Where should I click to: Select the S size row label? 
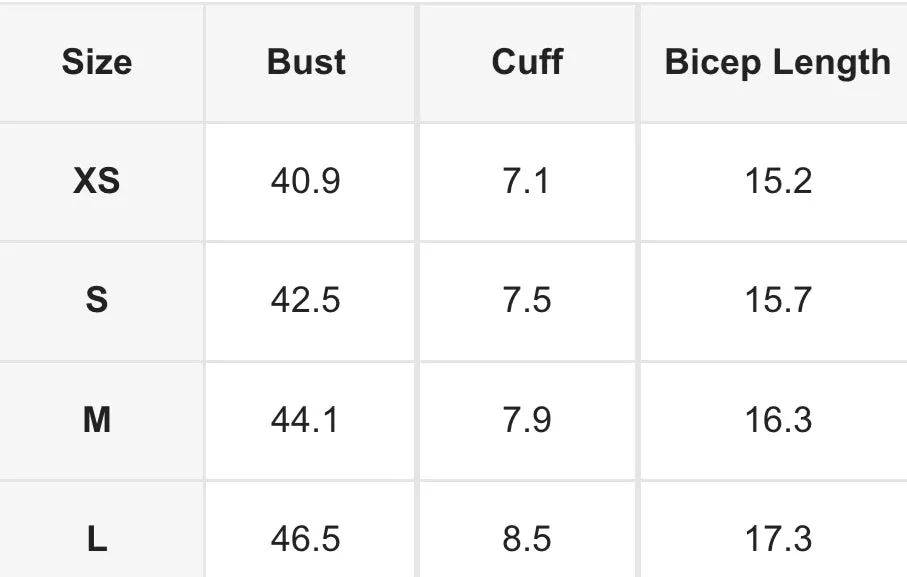[x=97, y=300]
